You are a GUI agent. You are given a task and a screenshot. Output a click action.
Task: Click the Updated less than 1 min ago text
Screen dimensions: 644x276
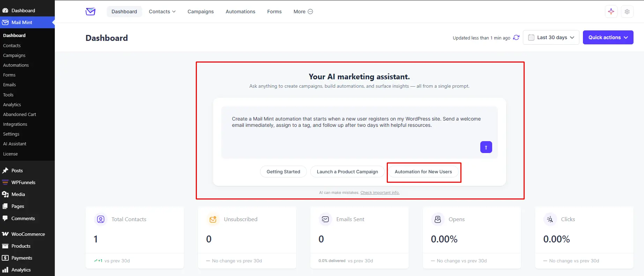click(x=481, y=38)
